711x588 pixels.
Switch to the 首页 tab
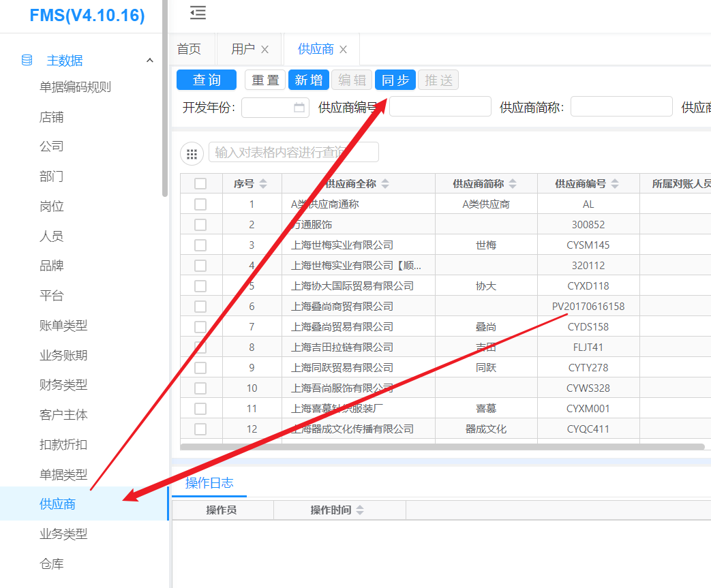point(190,49)
